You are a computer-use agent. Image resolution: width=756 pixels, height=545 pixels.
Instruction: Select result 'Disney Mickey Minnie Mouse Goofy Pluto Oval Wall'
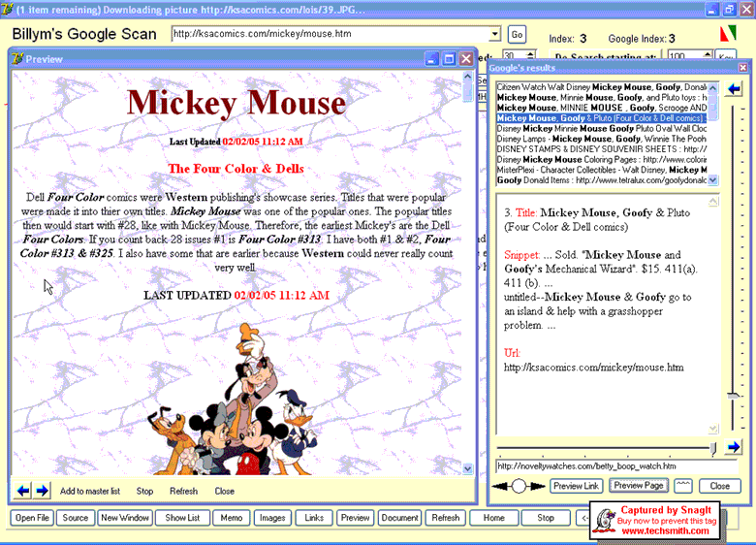pos(602,129)
